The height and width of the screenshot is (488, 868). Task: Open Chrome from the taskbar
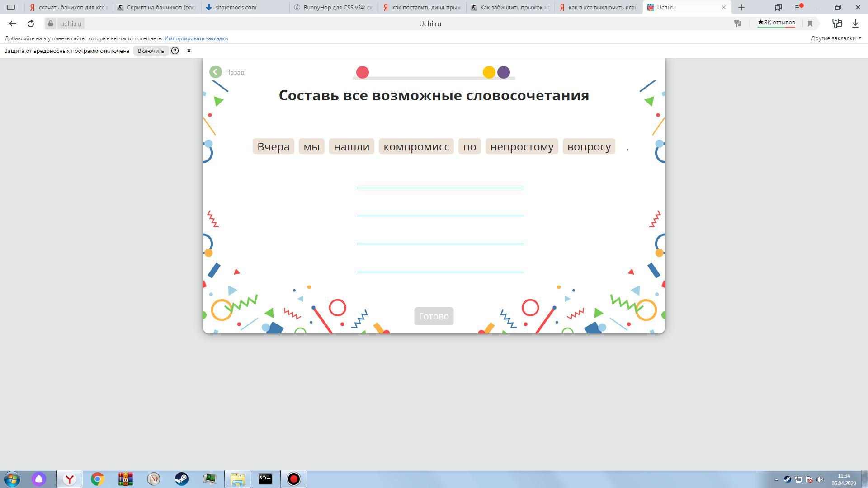point(97,479)
